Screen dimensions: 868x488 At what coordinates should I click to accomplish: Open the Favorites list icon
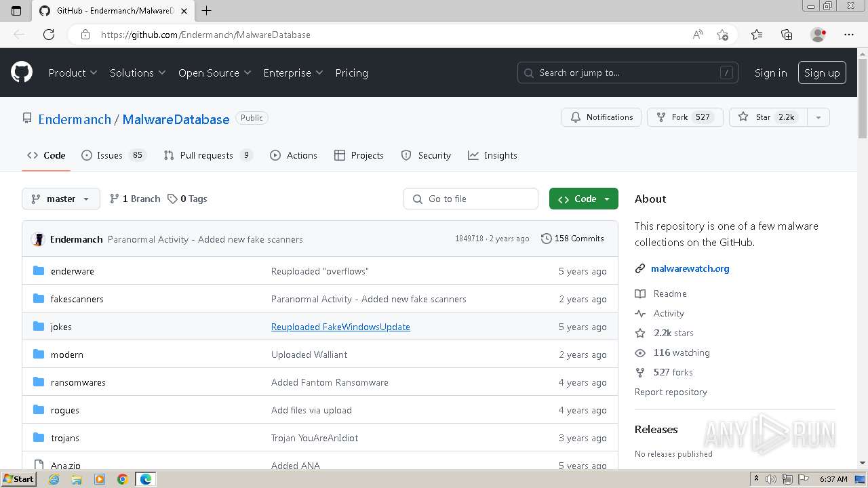tap(757, 35)
